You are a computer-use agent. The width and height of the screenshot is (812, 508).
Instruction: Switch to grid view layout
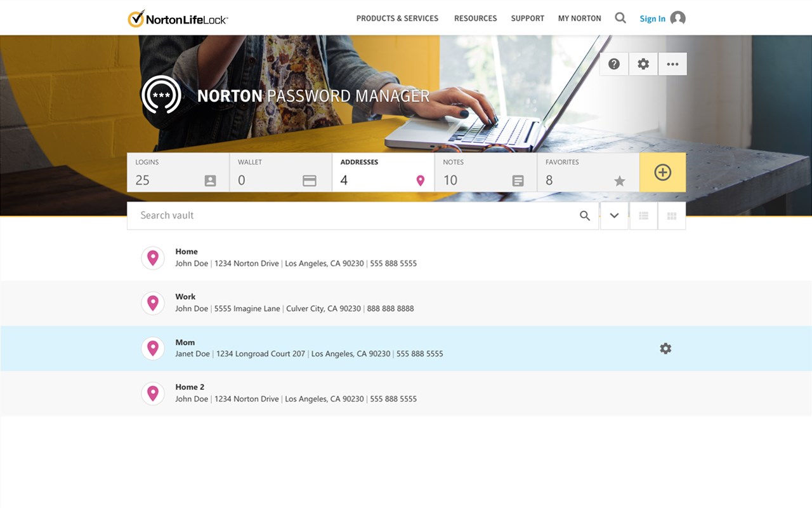pos(672,216)
